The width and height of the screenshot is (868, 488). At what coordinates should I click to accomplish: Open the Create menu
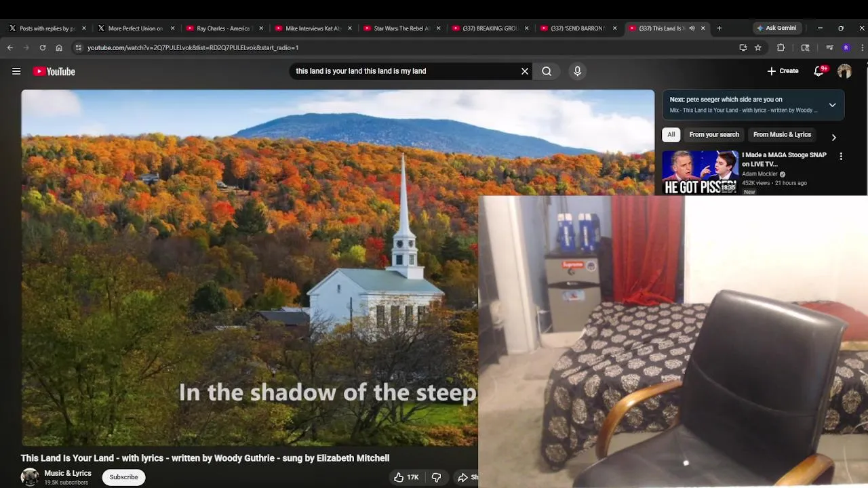pyautogui.click(x=783, y=71)
